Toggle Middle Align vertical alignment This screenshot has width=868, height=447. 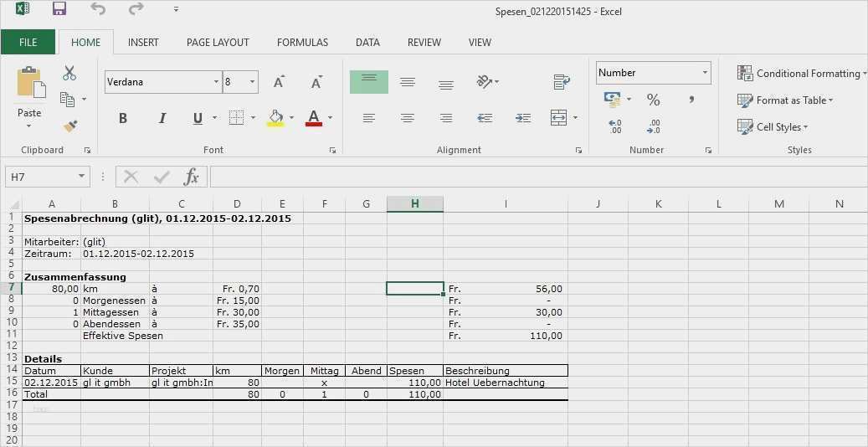tap(408, 82)
